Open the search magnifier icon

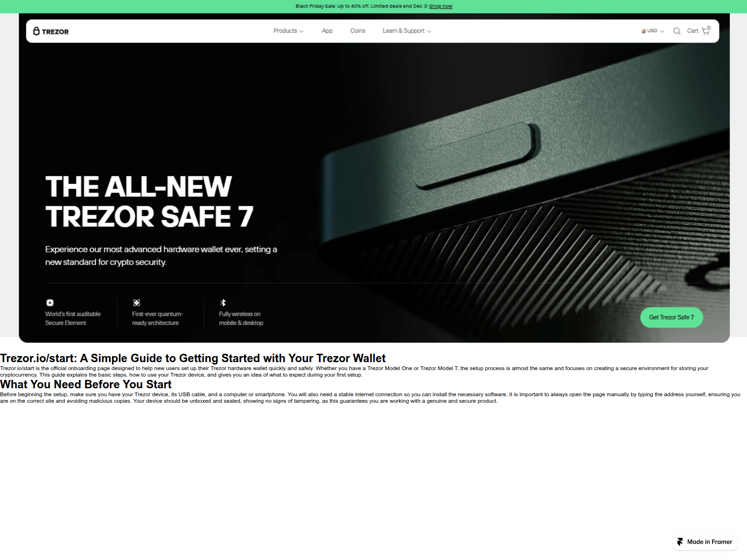pyautogui.click(x=677, y=31)
